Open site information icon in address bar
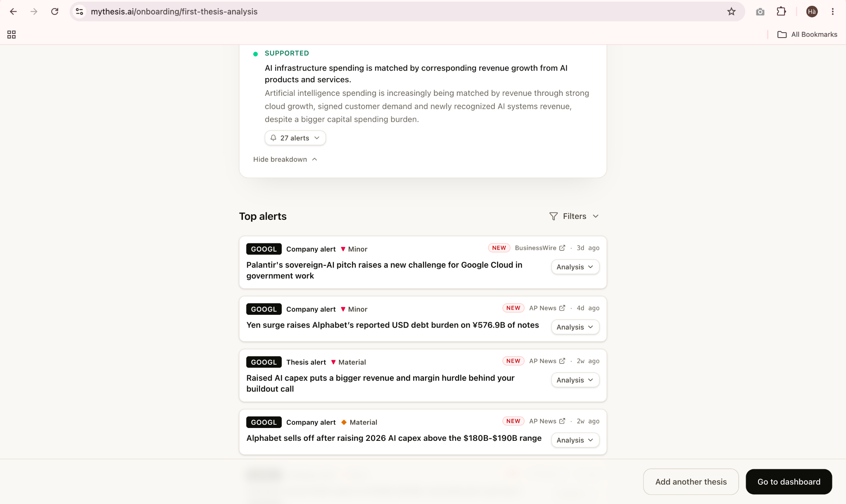This screenshot has height=504, width=846. click(80, 12)
